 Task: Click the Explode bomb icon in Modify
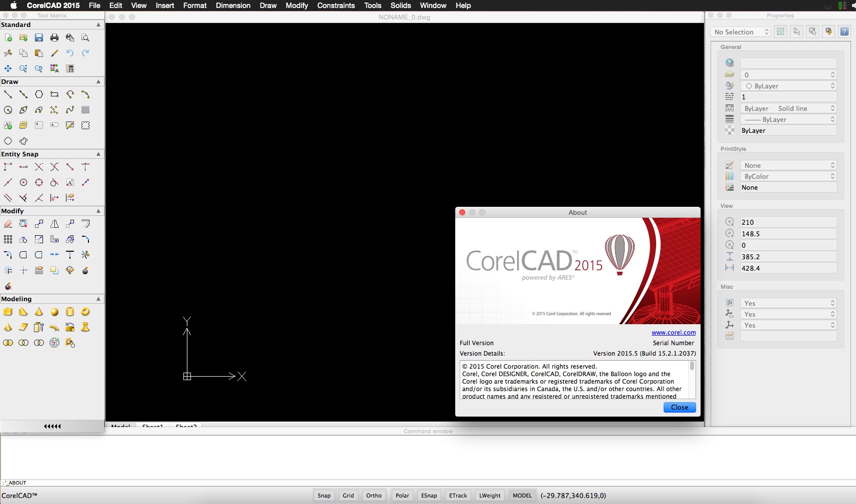coord(85,270)
